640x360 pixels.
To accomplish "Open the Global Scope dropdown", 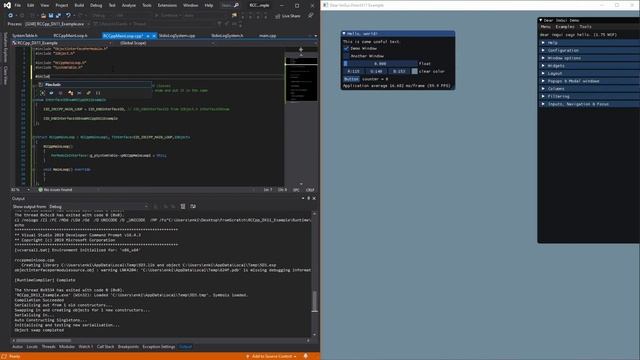I will pyautogui.click(x=167, y=43).
